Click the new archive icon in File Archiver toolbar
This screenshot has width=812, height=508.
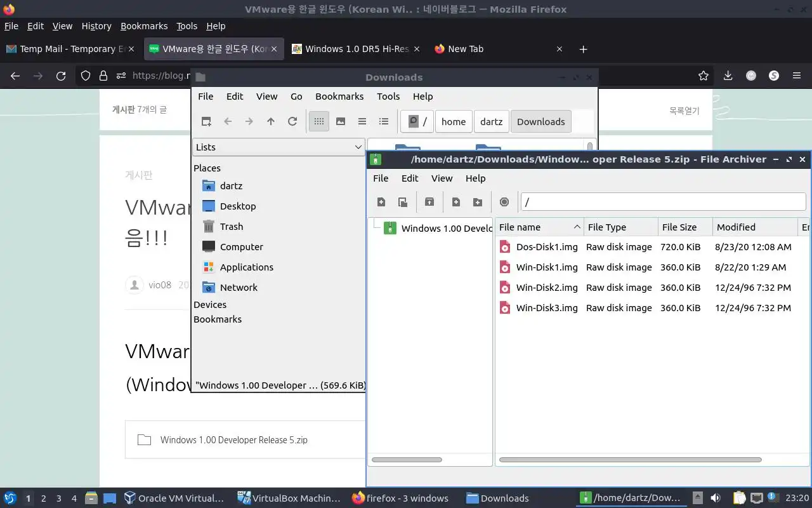[x=381, y=202]
